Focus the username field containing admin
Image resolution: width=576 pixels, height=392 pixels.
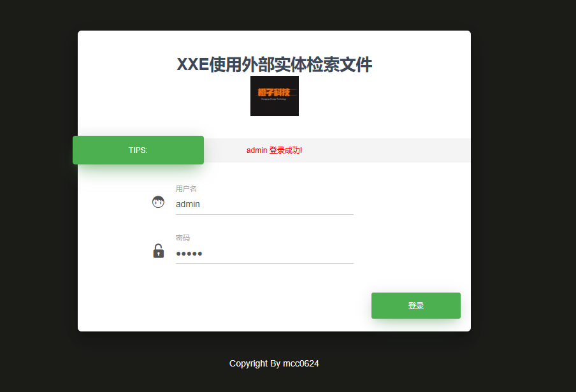[264, 204]
